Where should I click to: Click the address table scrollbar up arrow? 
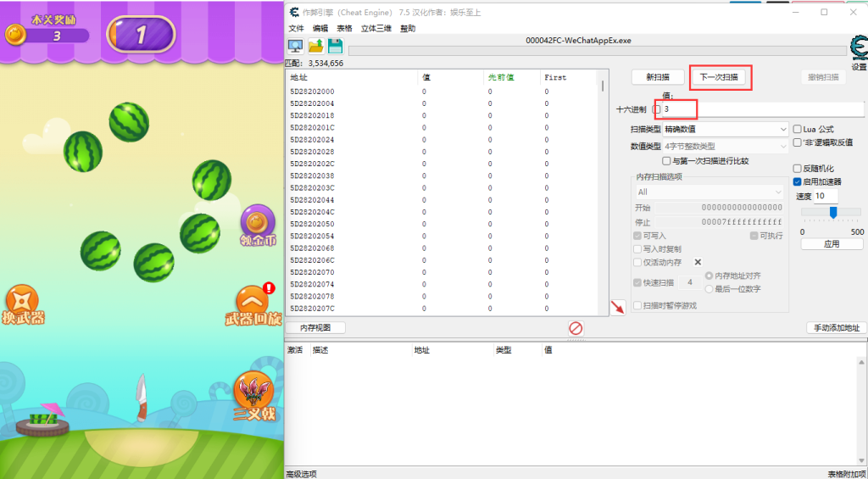click(x=862, y=362)
